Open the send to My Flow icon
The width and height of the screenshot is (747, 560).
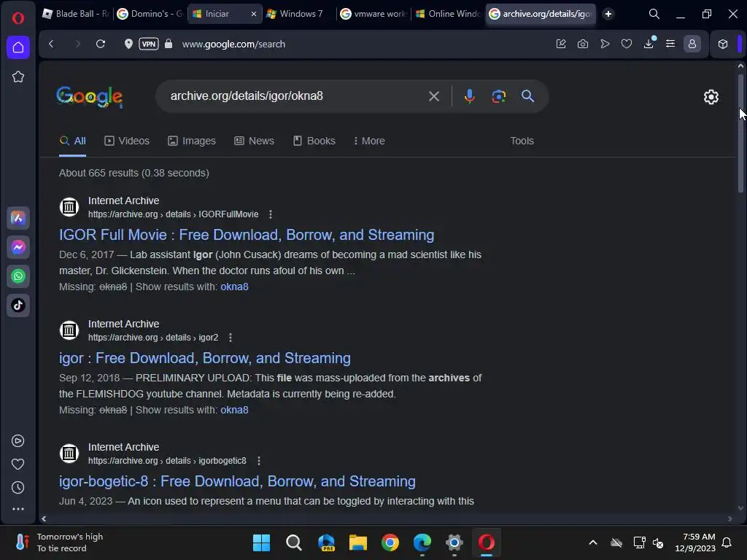[605, 44]
